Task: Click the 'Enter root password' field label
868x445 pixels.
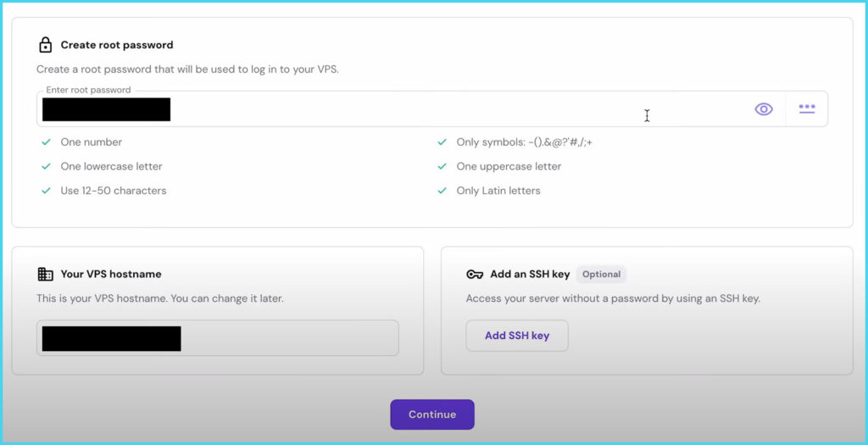Action: click(88, 90)
